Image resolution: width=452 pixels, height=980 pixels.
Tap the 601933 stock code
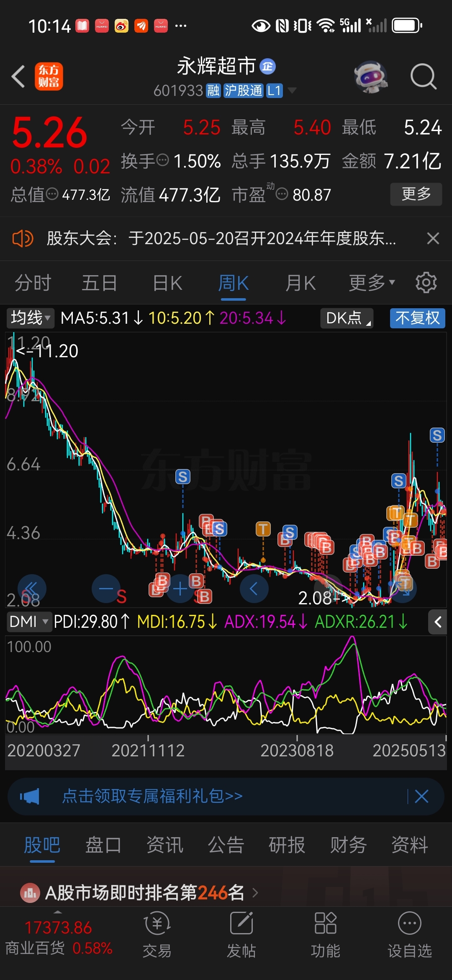(178, 90)
